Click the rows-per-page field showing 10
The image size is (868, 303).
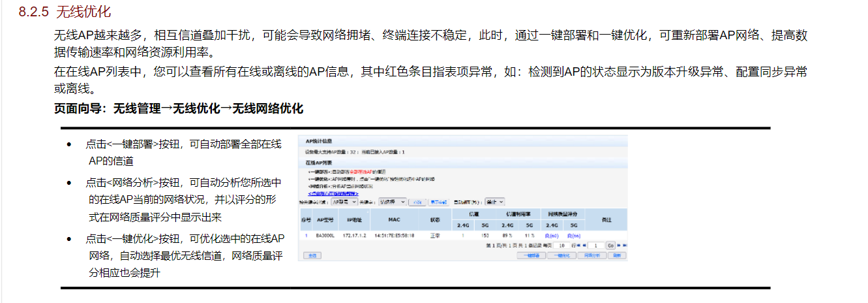tap(561, 246)
